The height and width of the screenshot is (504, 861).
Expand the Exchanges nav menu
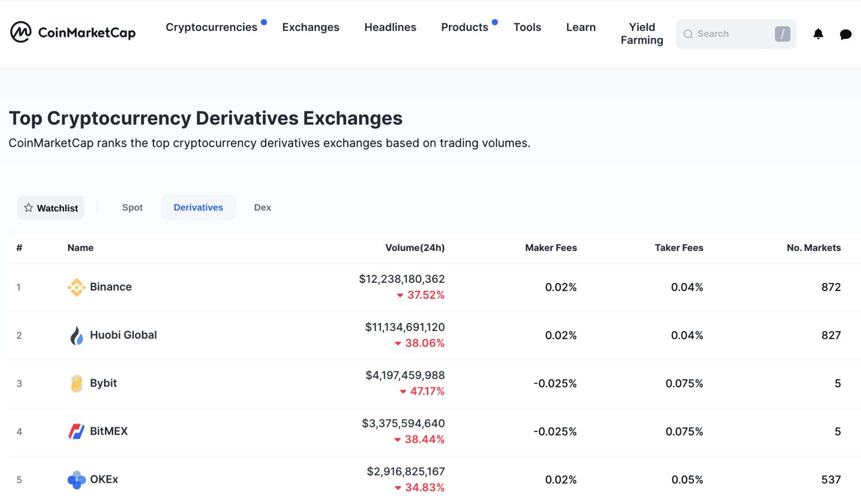point(311,27)
